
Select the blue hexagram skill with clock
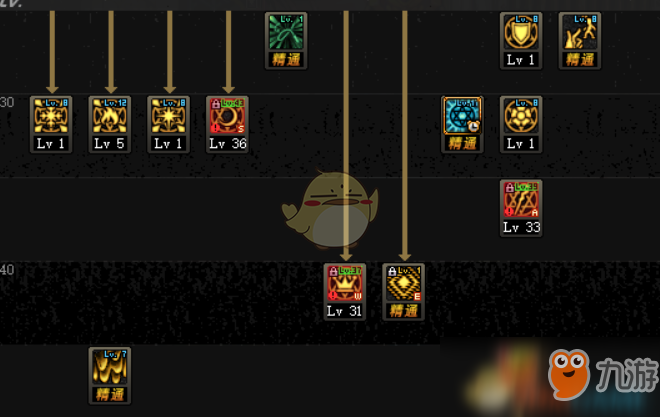(462, 116)
